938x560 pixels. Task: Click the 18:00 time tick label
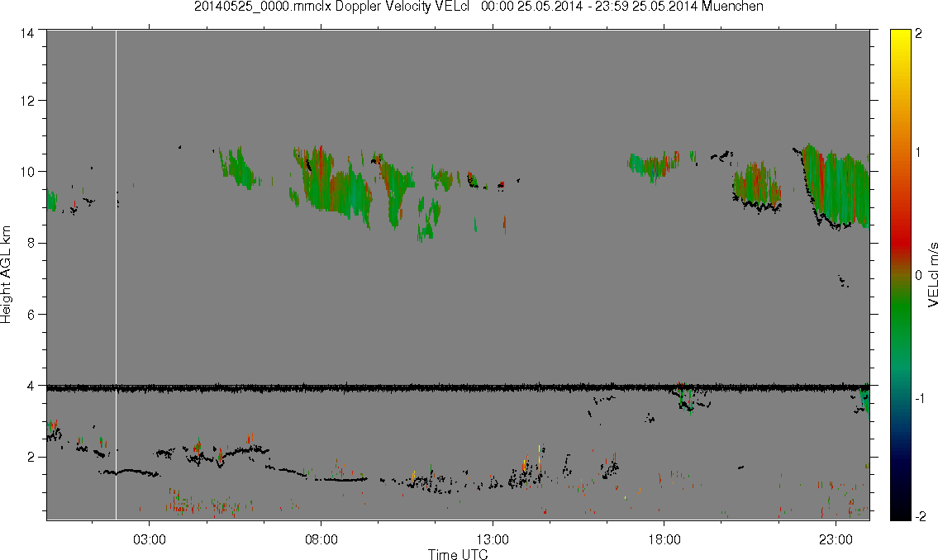[664, 539]
